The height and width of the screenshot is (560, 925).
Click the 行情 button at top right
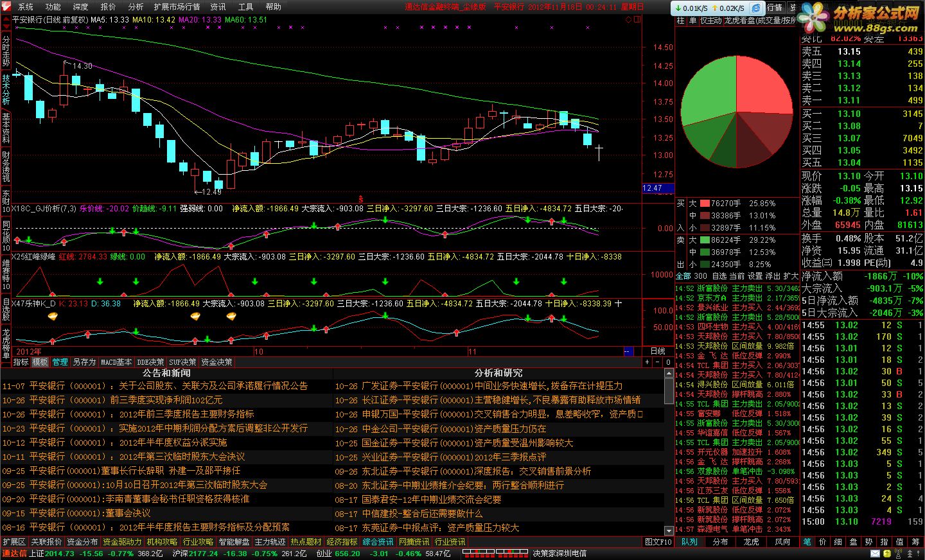775,8
